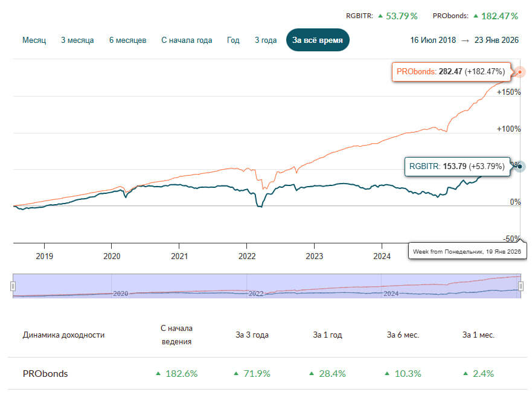
Task: Click the start date 16 Июл 2018
Action: (x=432, y=40)
